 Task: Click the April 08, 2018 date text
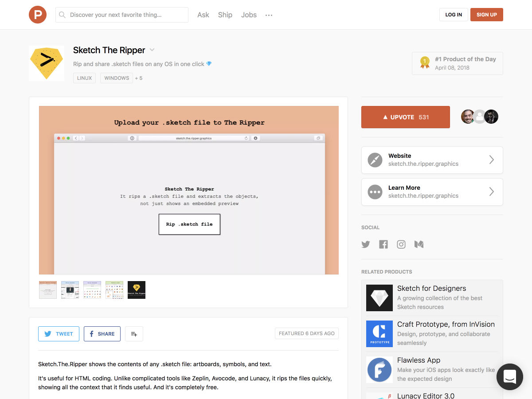pos(452,68)
